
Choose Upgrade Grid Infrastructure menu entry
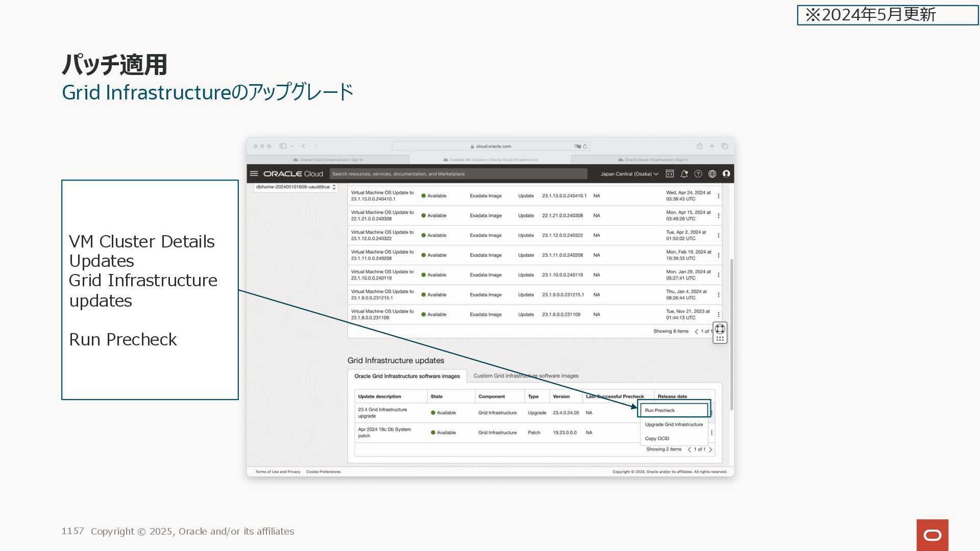pos(673,424)
